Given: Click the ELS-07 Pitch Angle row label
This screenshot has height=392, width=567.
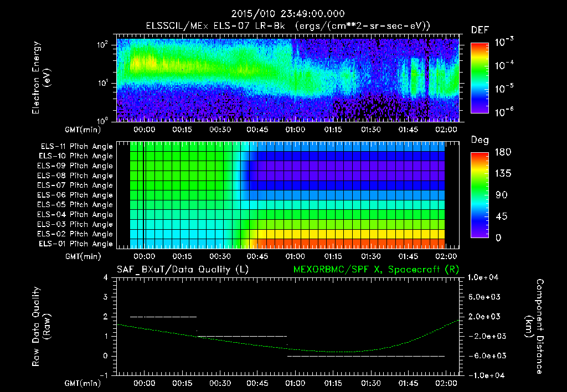Looking at the screenshot, I should [75, 185].
